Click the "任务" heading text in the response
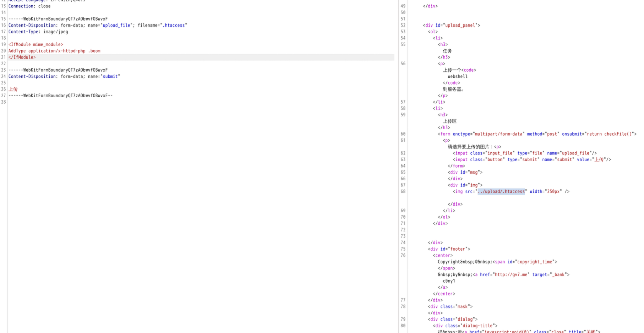Image resolution: width=644 pixels, height=333 pixels. pyautogui.click(x=447, y=51)
